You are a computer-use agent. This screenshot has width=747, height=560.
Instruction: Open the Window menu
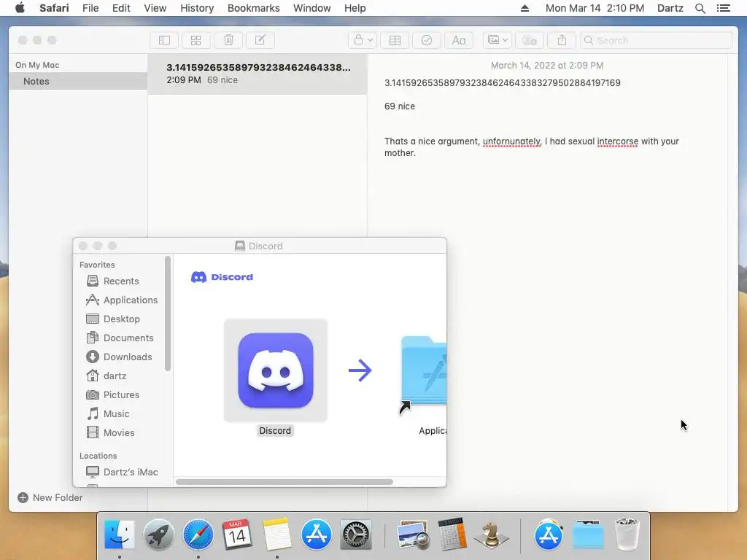tap(312, 8)
